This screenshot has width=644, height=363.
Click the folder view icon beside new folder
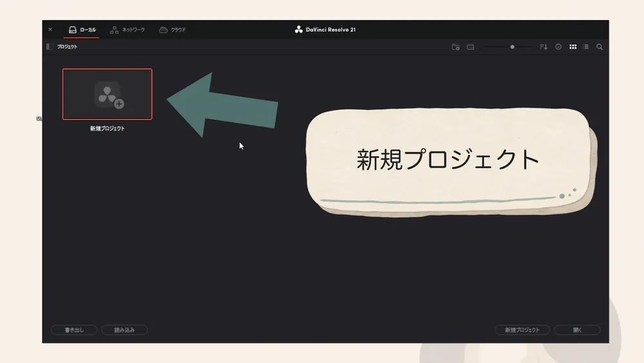pyautogui.click(x=470, y=47)
